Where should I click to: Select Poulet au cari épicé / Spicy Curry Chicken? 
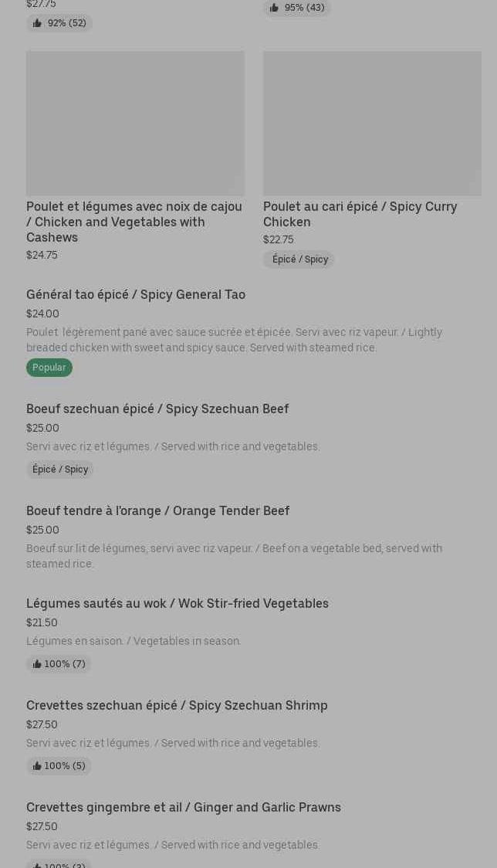pyautogui.click(x=360, y=214)
